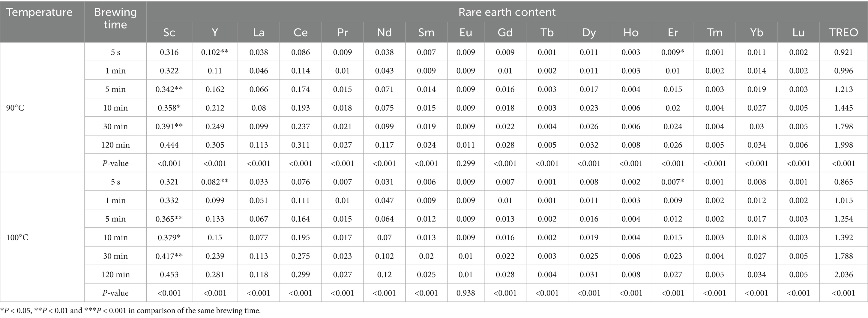Select the TREO value 0.921

(843, 52)
